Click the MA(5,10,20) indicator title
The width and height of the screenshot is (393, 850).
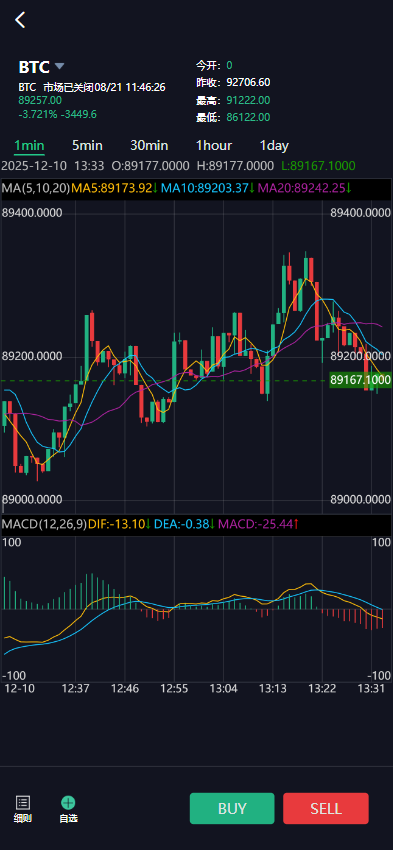pyautogui.click(x=36, y=189)
